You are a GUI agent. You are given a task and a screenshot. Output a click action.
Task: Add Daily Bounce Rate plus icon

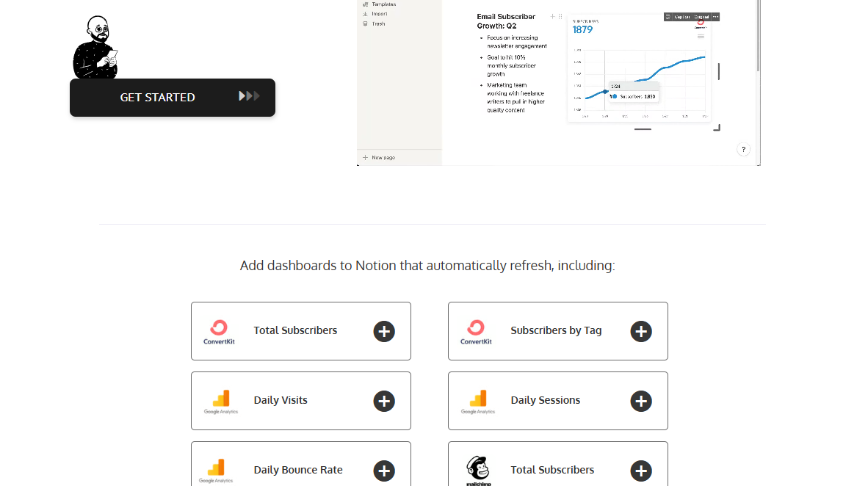click(384, 471)
